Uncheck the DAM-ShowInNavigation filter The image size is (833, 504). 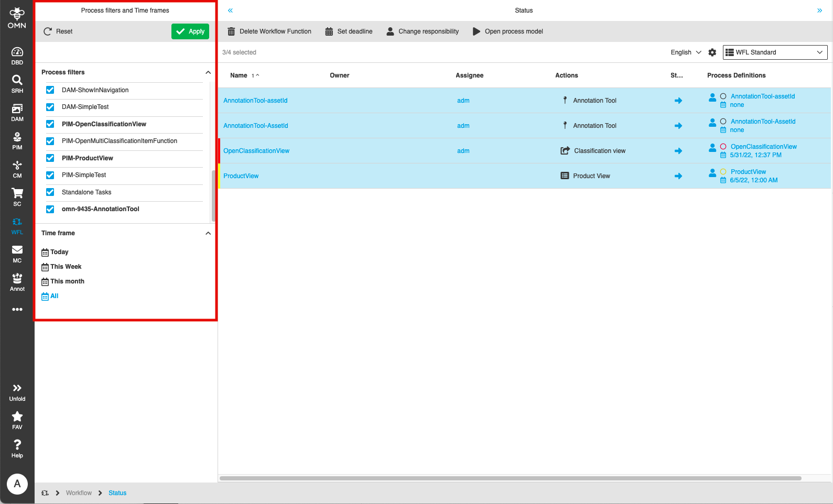pos(50,90)
